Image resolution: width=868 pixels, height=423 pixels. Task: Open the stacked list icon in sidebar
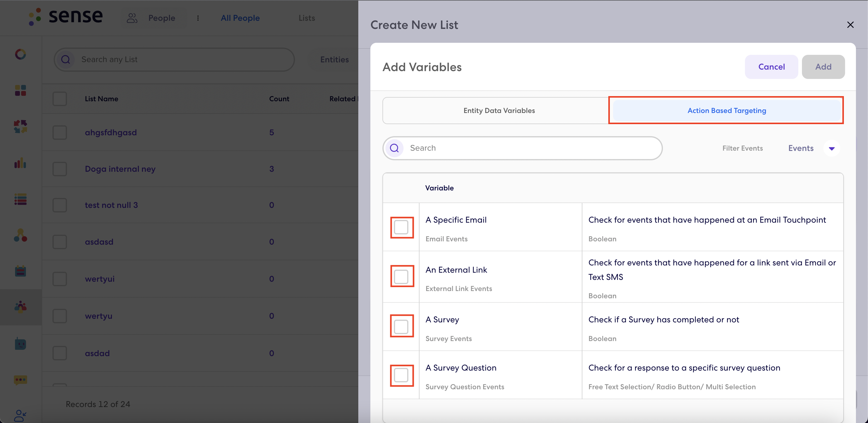click(21, 199)
